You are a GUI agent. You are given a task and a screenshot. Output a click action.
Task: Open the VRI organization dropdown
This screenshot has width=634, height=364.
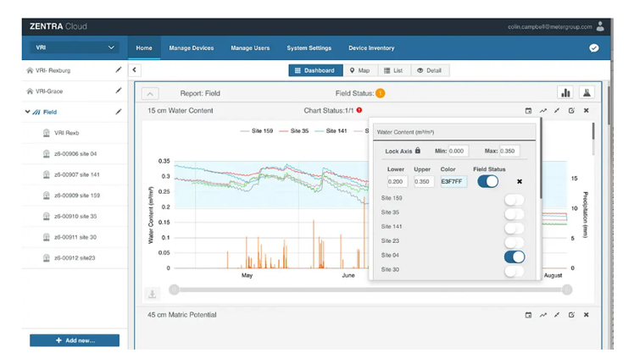pos(75,47)
